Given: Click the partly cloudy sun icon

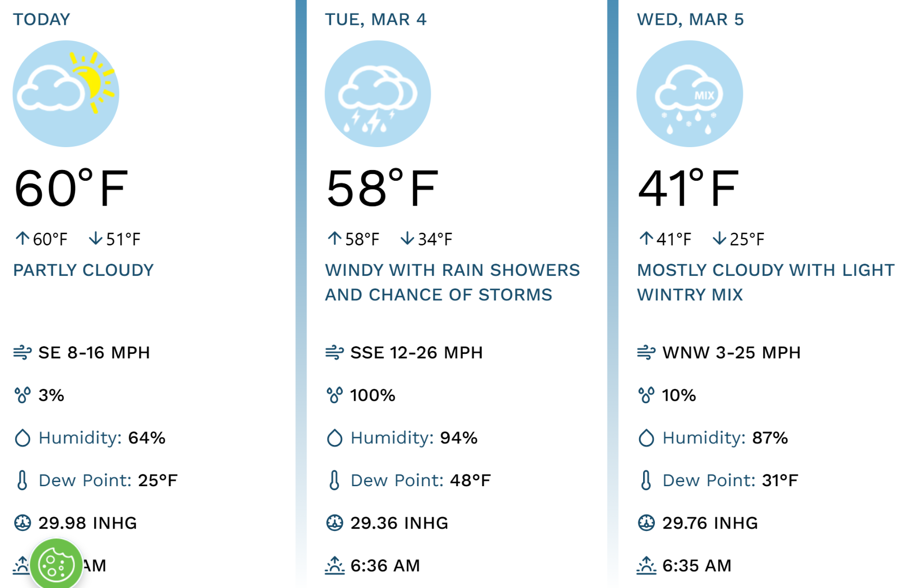Looking at the screenshot, I should pos(66,94).
